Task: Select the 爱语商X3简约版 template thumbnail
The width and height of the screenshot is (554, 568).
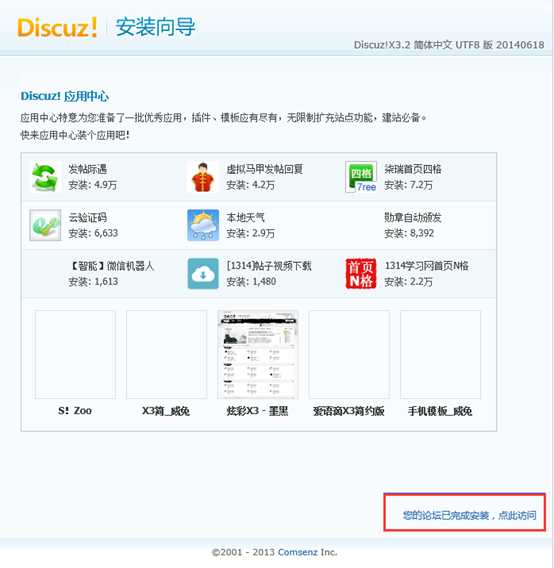Action: (x=349, y=354)
